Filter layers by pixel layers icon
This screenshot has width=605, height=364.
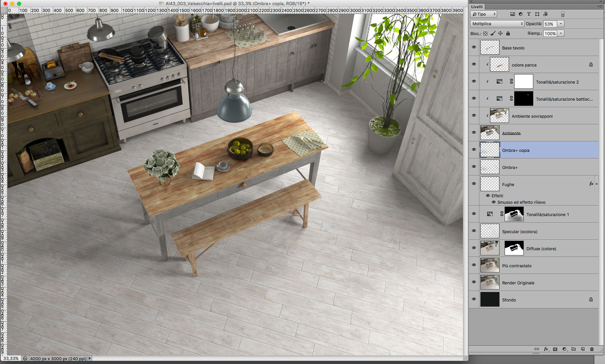(x=512, y=14)
